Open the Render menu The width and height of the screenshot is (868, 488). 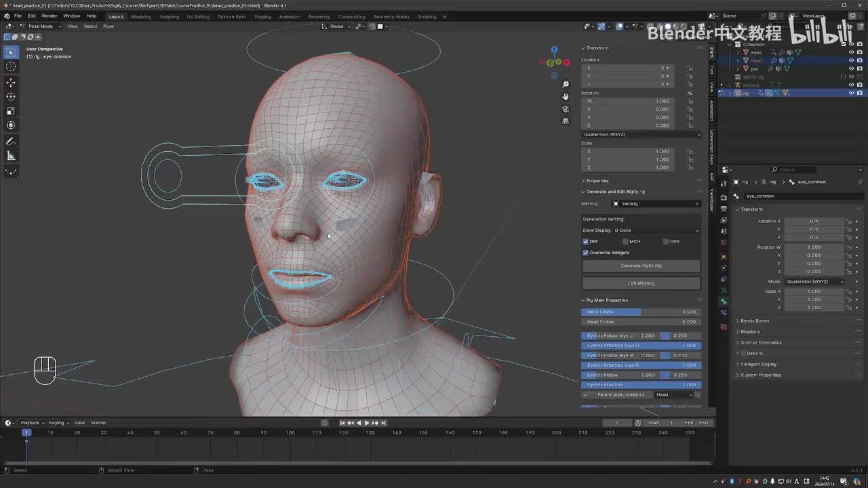click(x=50, y=16)
